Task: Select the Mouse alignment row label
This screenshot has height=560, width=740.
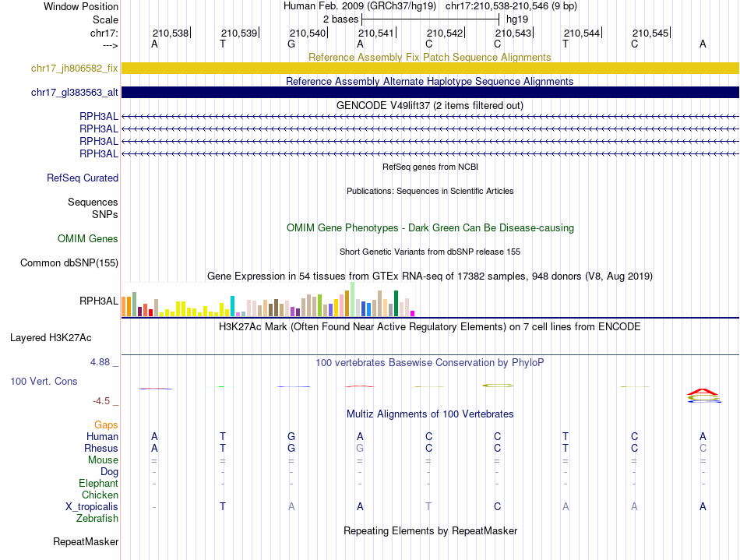Action: point(103,460)
